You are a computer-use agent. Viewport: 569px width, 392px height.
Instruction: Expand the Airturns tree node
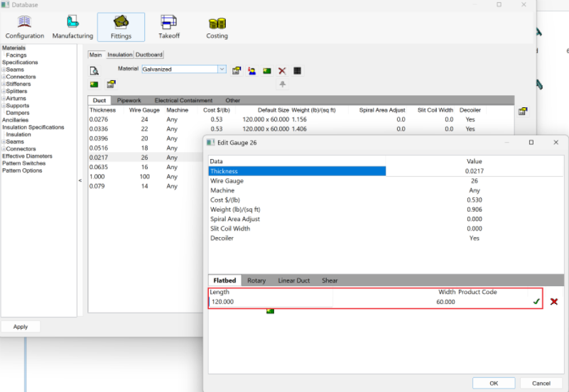pyautogui.click(x=4, y=99)
